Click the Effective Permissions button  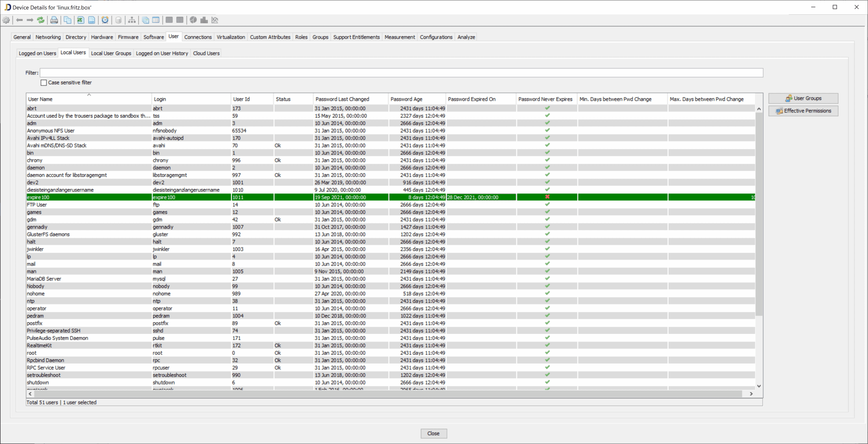(803, 111)
